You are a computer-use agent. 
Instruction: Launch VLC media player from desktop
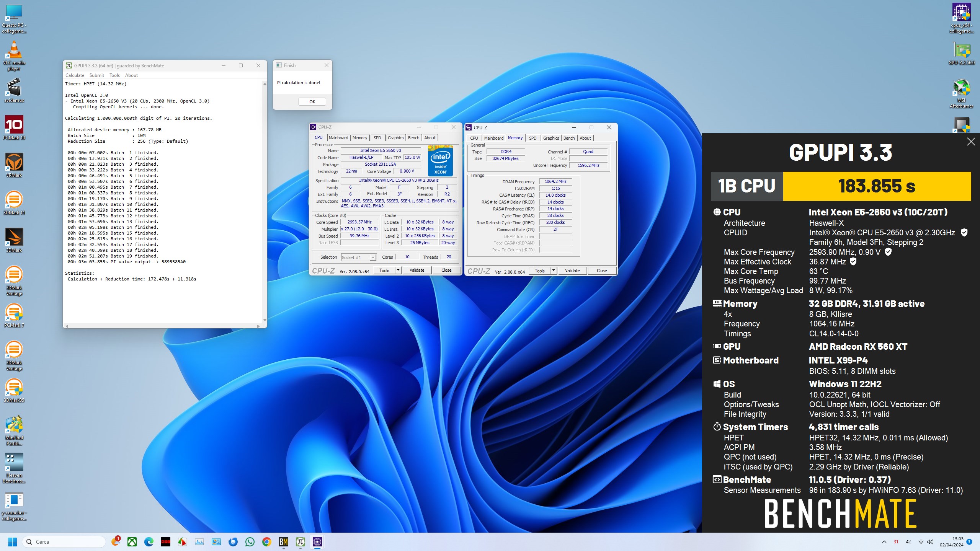14,56
